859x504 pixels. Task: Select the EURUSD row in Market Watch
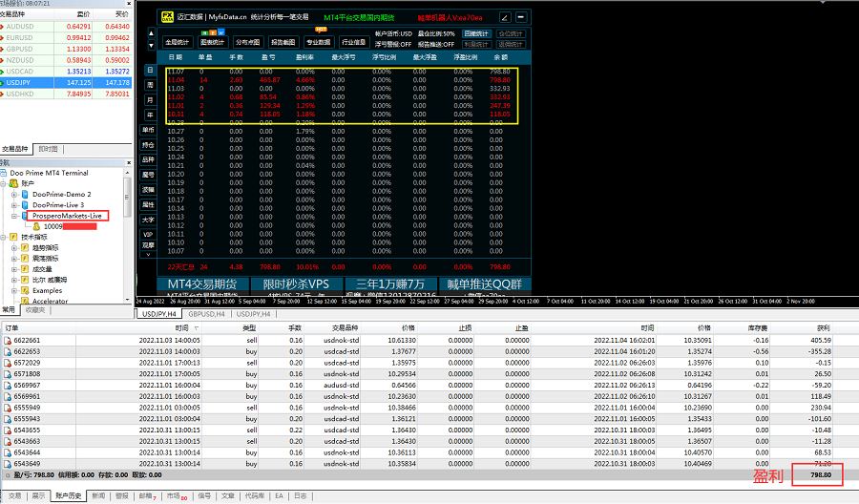point(65,38)
